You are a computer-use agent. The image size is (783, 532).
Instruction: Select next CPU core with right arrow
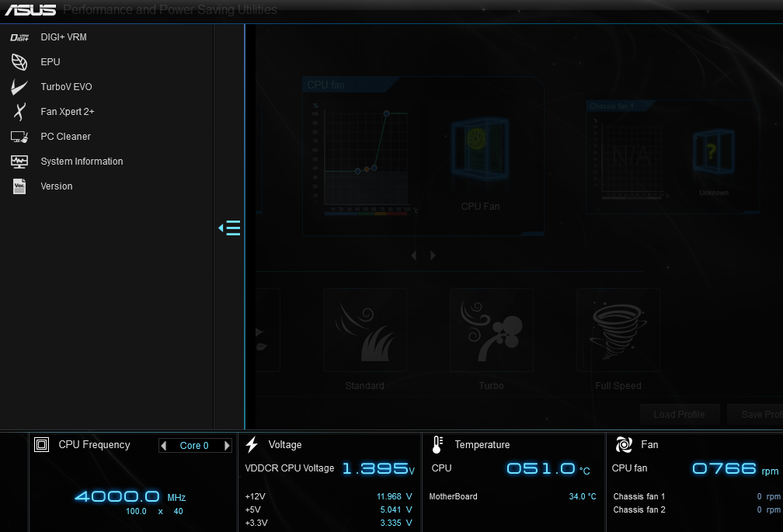click(x=227, y=446)
